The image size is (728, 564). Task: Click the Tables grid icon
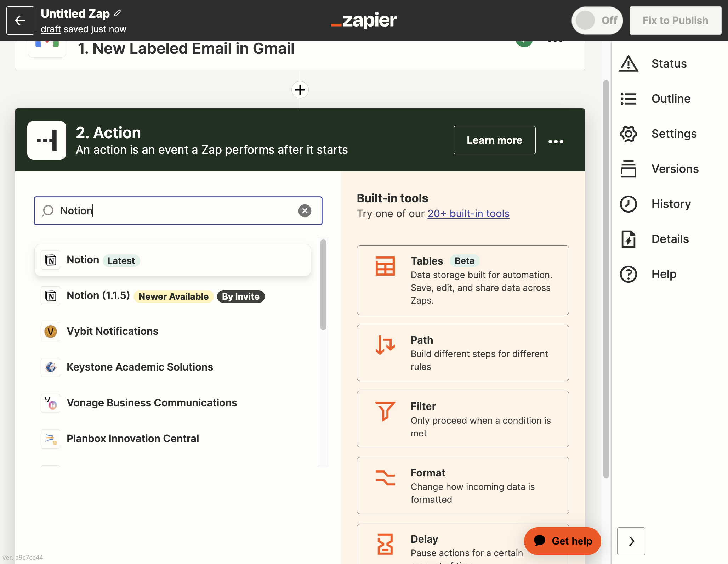coord(385,266)
